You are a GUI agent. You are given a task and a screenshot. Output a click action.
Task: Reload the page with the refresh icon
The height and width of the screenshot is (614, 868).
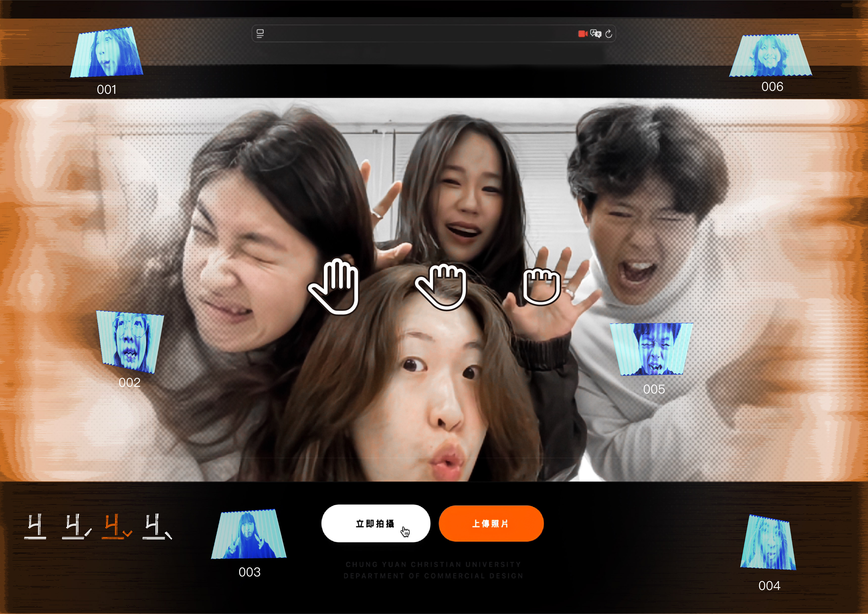(609, 34)
